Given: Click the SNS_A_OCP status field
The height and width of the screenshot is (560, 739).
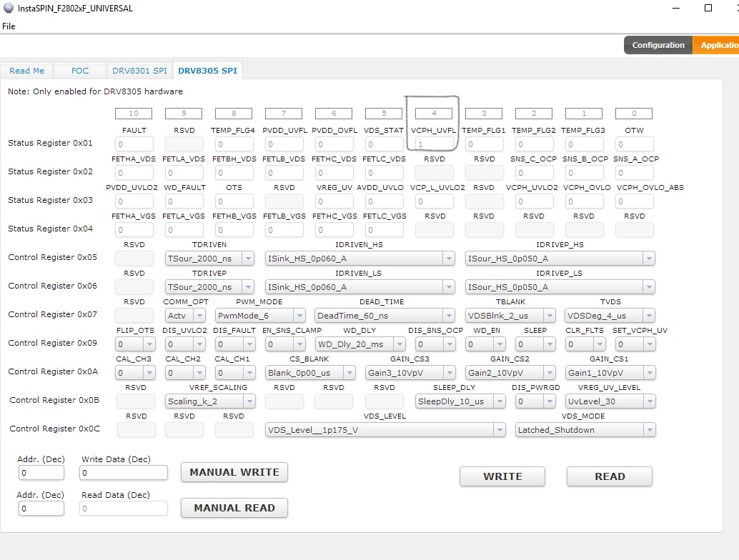Looking at the screenshot, I should 634,173.
